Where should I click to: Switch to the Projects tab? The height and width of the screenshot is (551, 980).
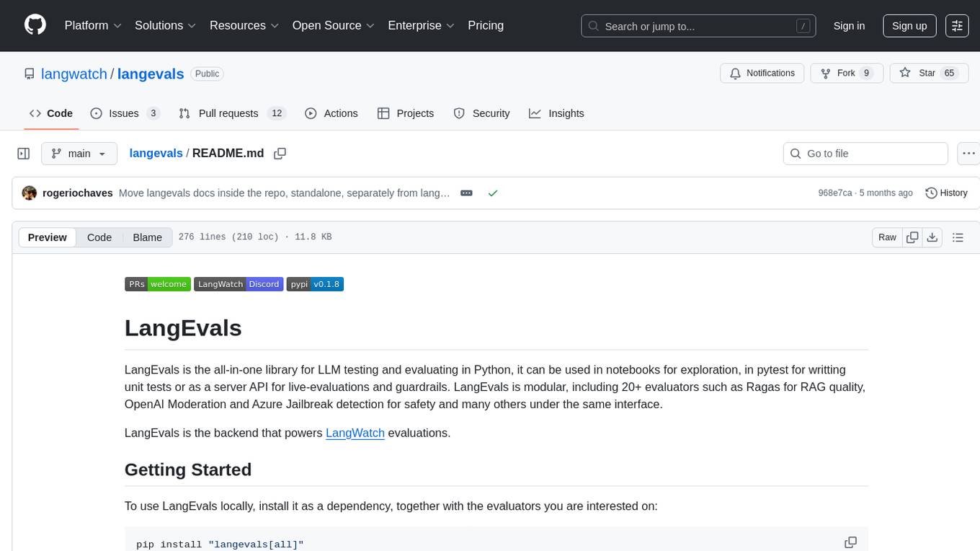(406, 113)
